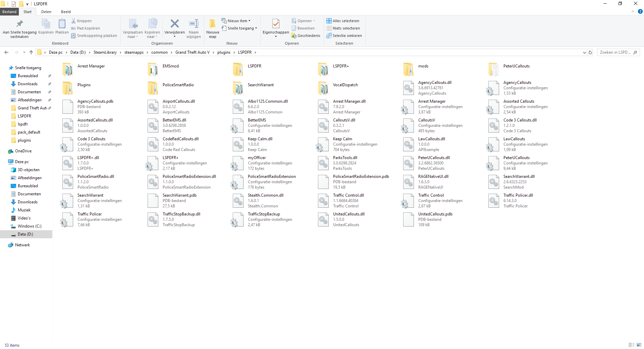This screenshot has height=349, width=644.
Task: Select the RAGENativeUI.dll file icon
Action: 408,182
